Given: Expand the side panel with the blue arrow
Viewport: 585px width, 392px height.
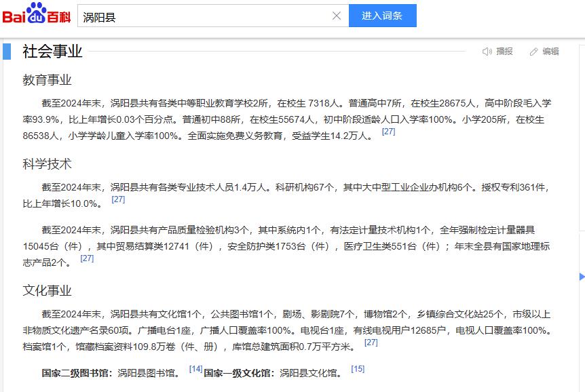Looking at the screenshot, I should coord(582,276).
